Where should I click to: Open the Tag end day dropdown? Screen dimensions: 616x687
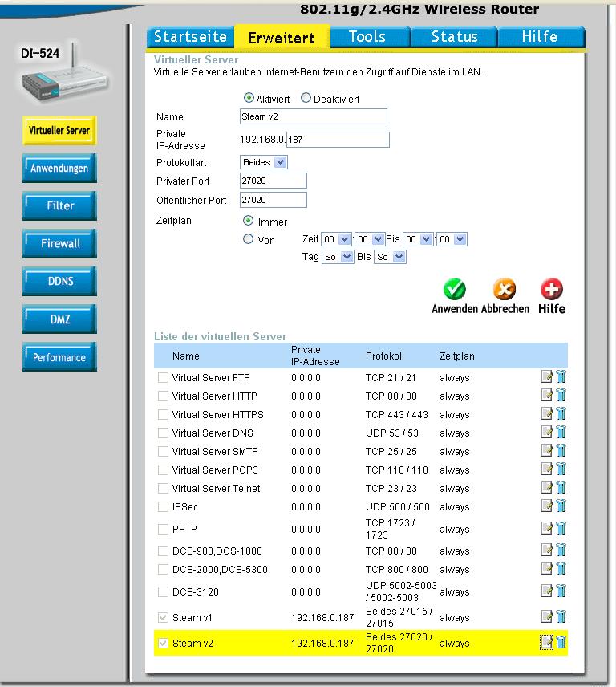(390, 257)
